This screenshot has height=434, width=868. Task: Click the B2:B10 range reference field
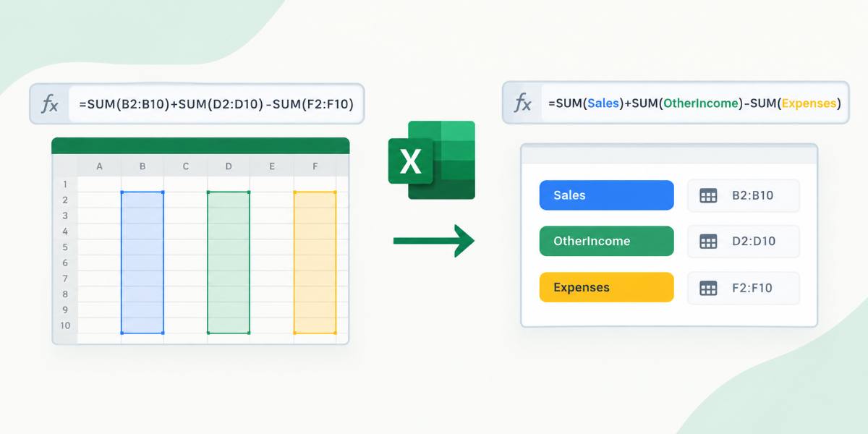(744, 195)
